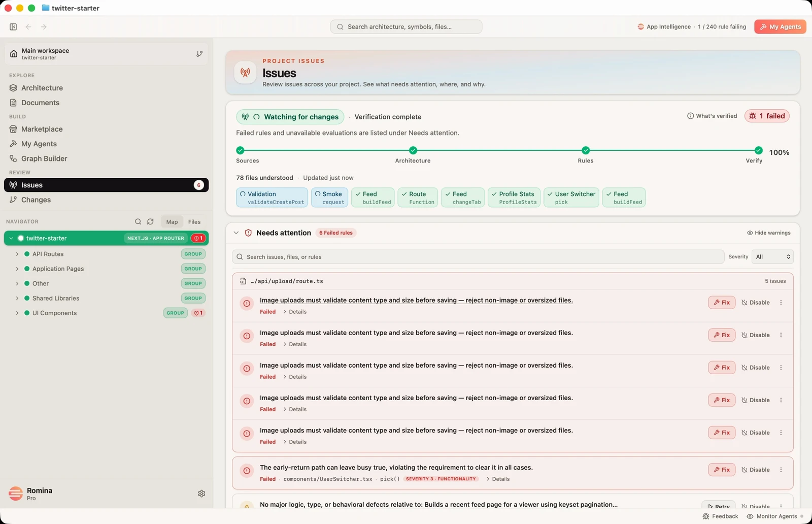The height and width of the screenshot is (524, 812).
Task: Click the branch icon beside Main workspace
Action: 199,54
